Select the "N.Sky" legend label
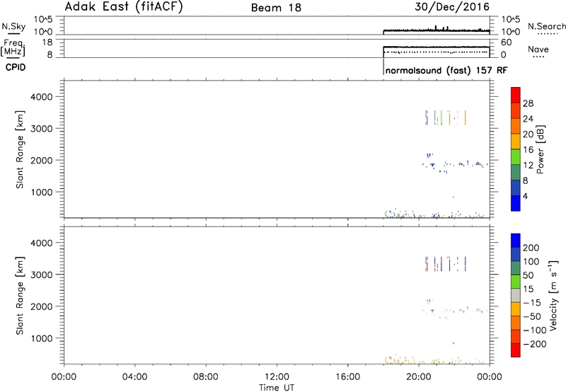The height and width of the screenshot is (392, 566). [13, 26]
